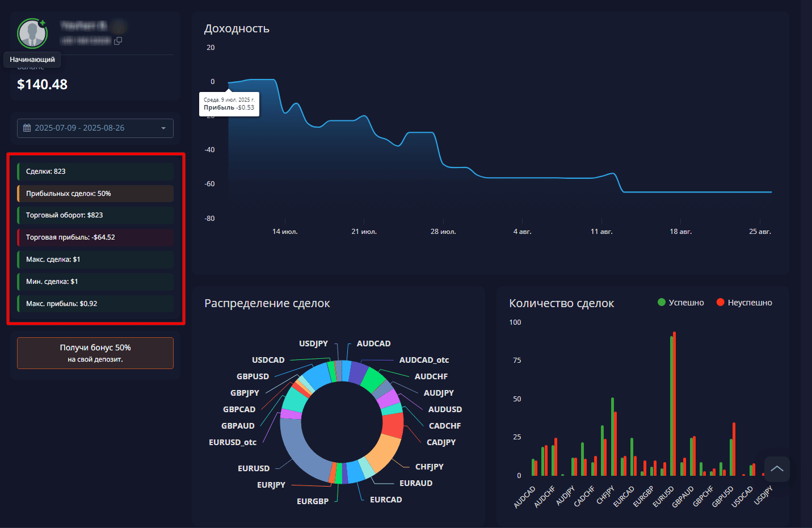The height and width of the screenshot is (528, 812).
Task: Expand the date range dropdown arrow
Action: 163,128
